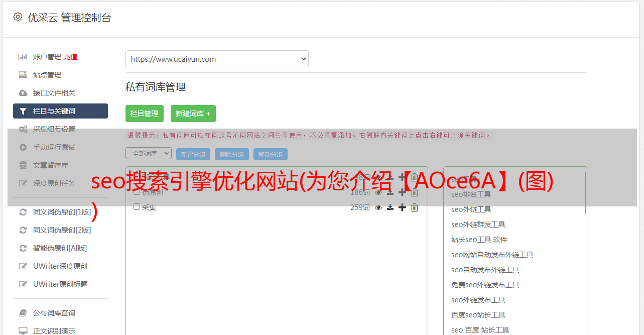
Task: Open 同义词伪原创[1版] in the sidebar
Action: [62, 212]
